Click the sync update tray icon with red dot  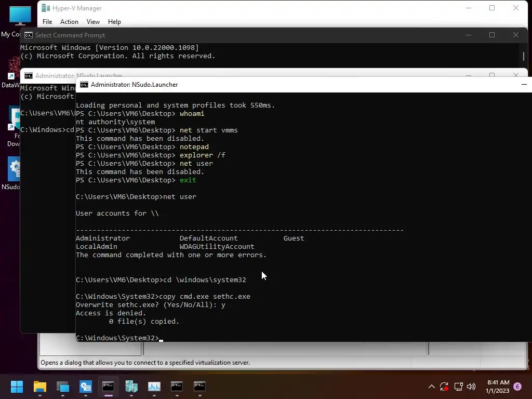click(x=444, y=387)
